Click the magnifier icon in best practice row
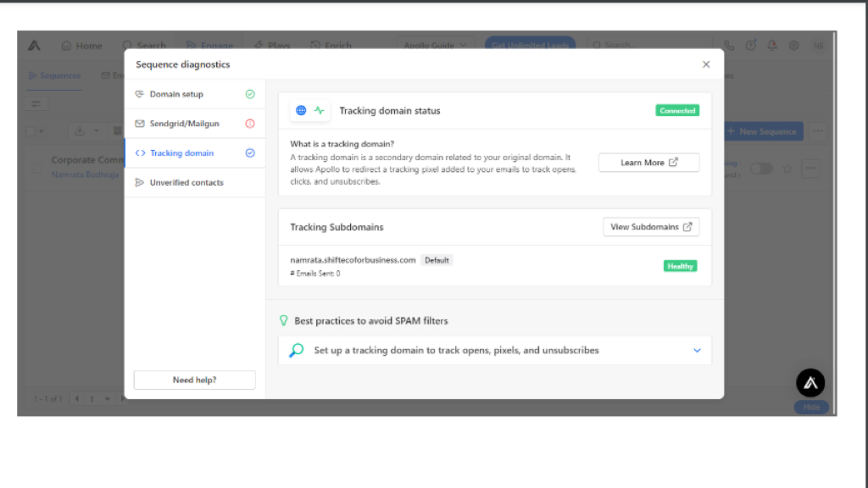 click(296, 350)
